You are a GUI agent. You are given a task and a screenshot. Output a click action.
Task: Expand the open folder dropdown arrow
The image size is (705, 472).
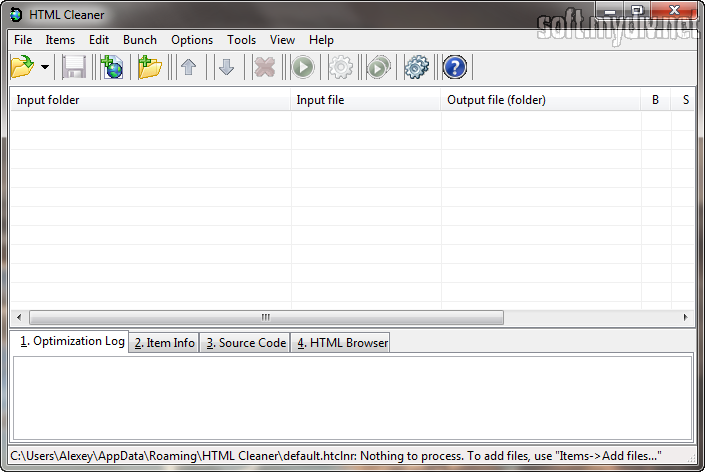45,68
